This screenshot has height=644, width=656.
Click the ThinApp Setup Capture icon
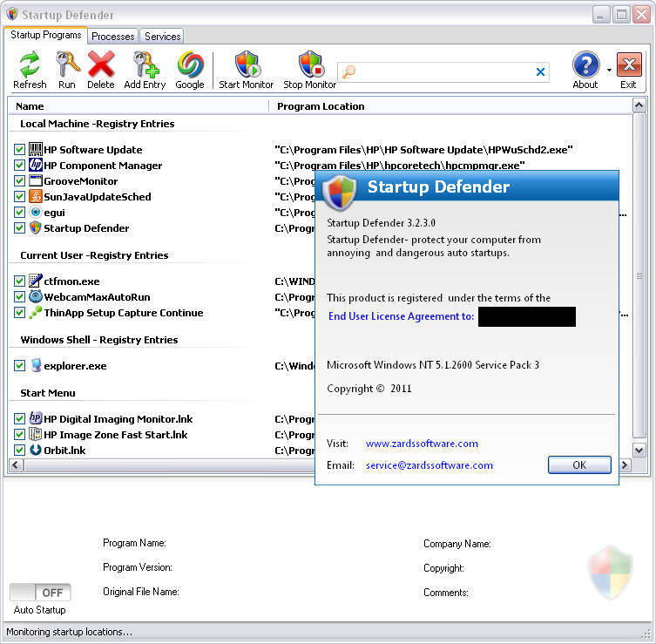[x=36, y=312]
